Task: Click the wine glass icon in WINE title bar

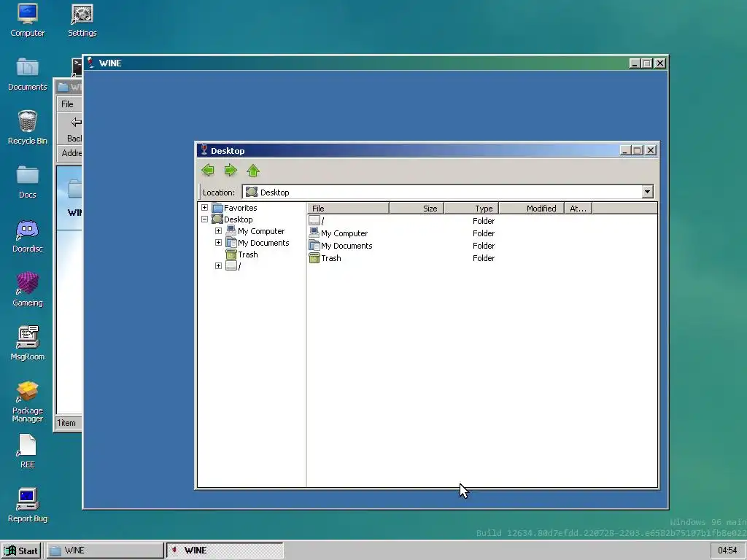Action: pyautogui.click(x=90, y=63)
